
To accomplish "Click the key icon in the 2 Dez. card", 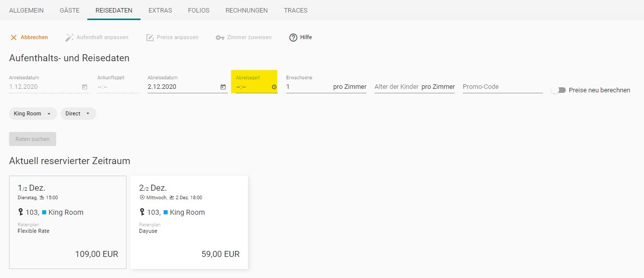I will coord(142,212).
